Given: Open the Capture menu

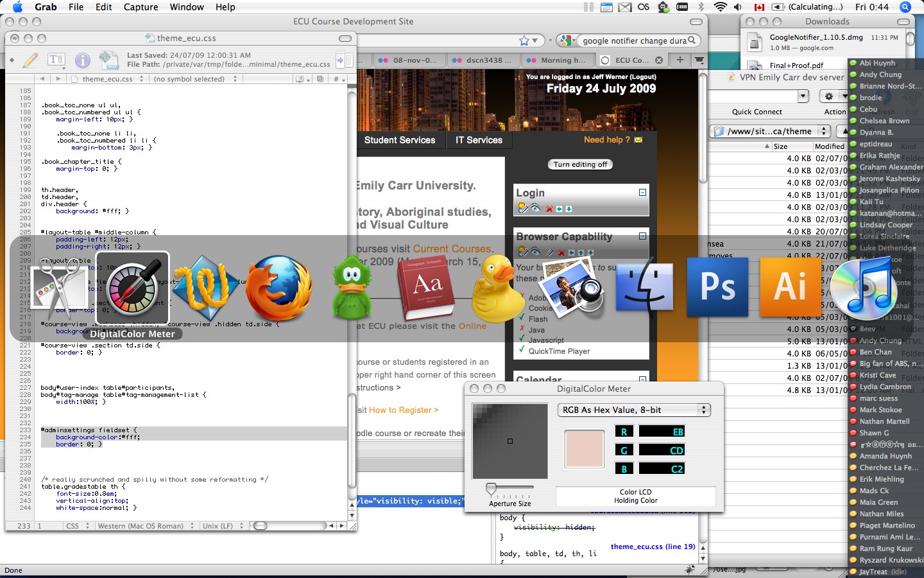Looking at the screenshot, I should tap(141, 7).
